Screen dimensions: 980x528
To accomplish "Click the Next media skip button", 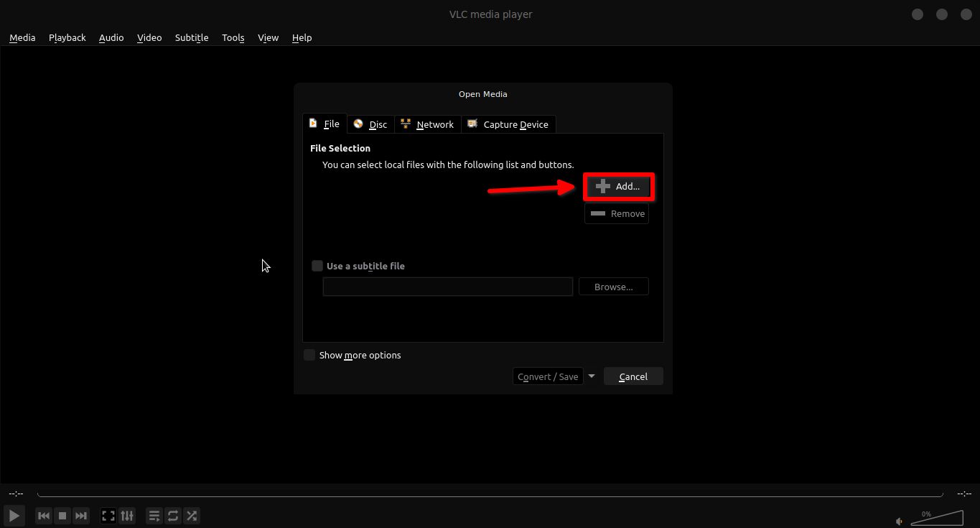I will click(x=81, y=516).
